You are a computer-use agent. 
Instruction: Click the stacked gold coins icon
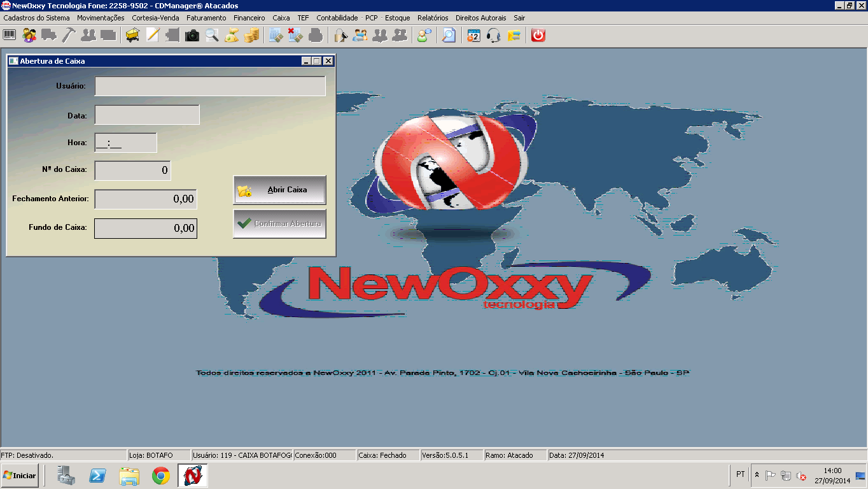(x=251, y=36)
